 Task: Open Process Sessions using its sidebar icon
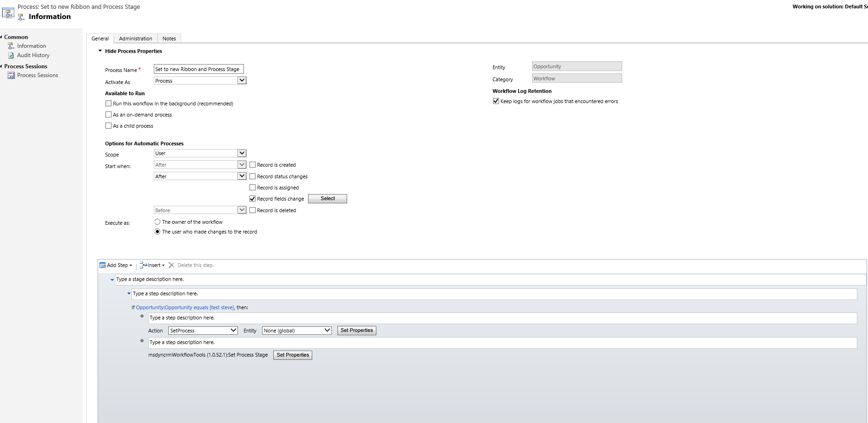(11, 75)
